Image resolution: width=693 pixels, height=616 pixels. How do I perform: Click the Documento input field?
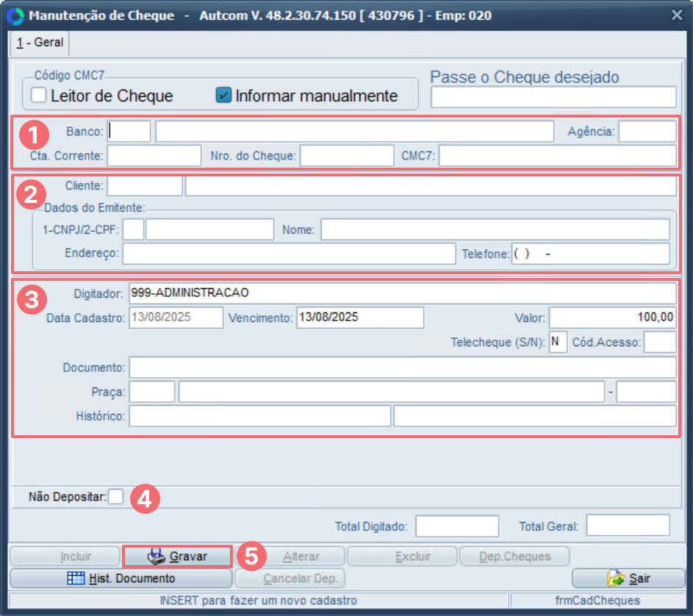403,367
